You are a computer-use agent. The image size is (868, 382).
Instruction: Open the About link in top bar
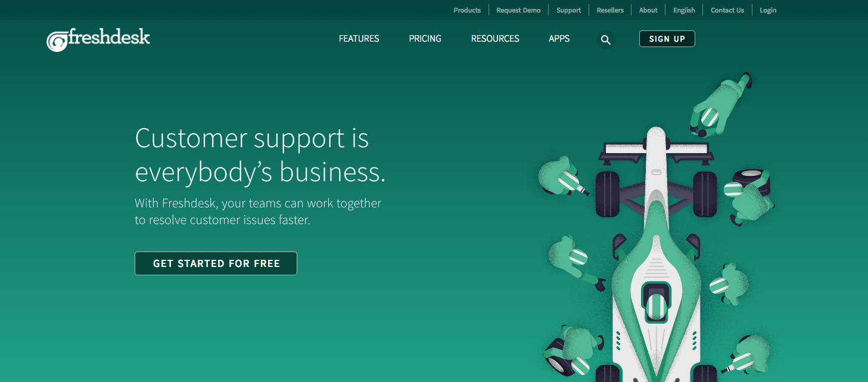[648, 10]
